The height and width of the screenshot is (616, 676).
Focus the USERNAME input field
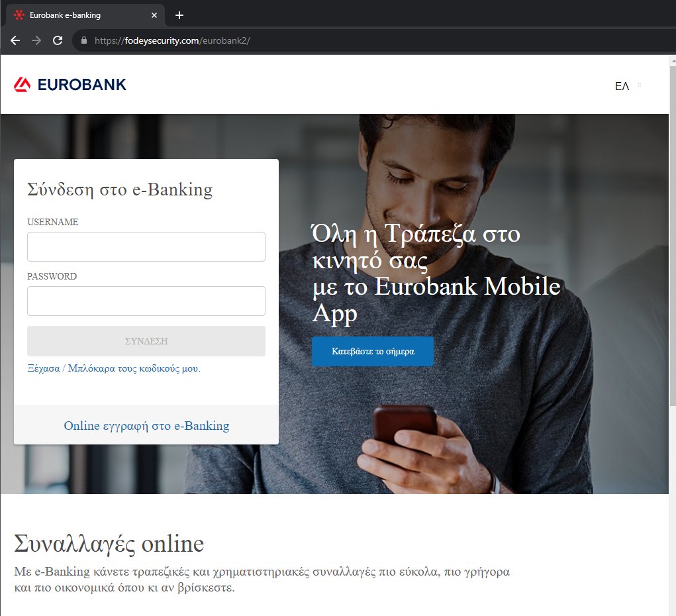[x=146, y=247]
